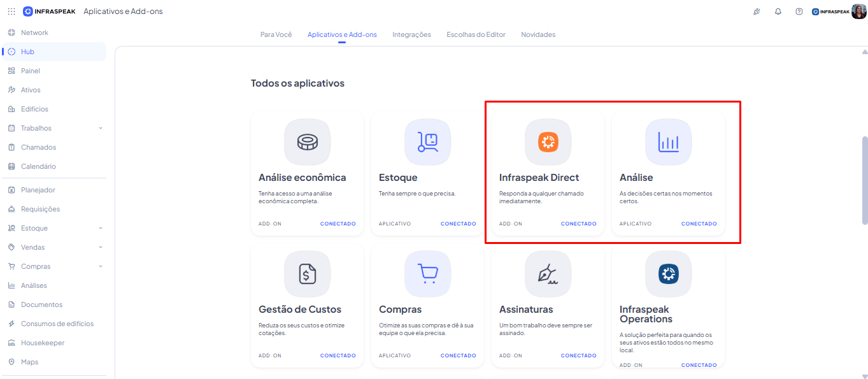The width and height of the screenshot is (868, 379).
Task: Click the Análise econômica coin icon
Action: pos(307,142)
